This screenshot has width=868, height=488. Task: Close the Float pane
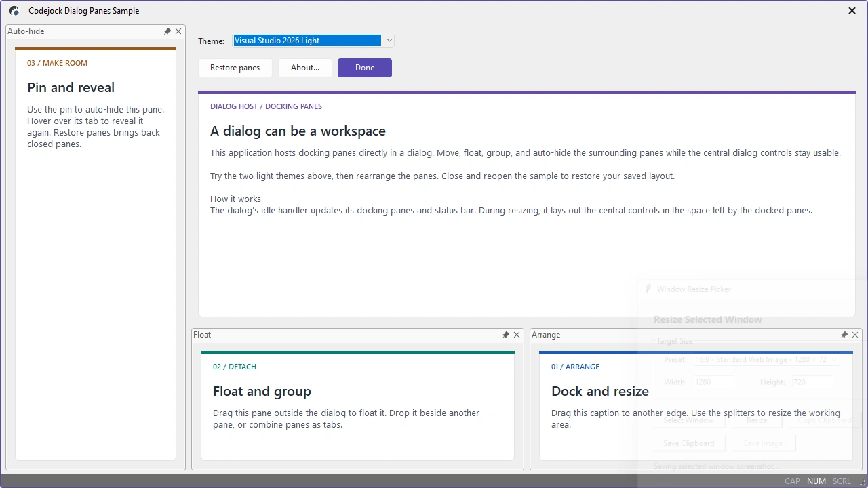coord(517,335)
